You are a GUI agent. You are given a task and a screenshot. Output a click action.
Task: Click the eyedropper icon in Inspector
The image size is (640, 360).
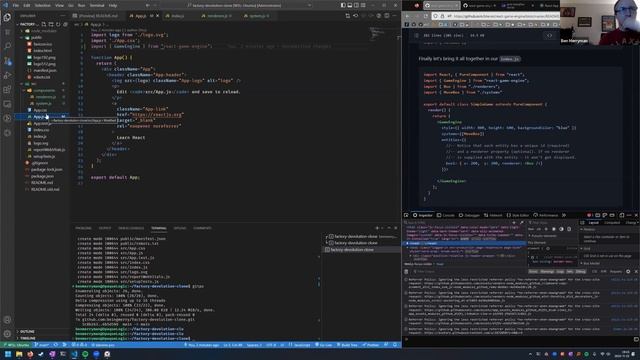(x=522, y=222)
